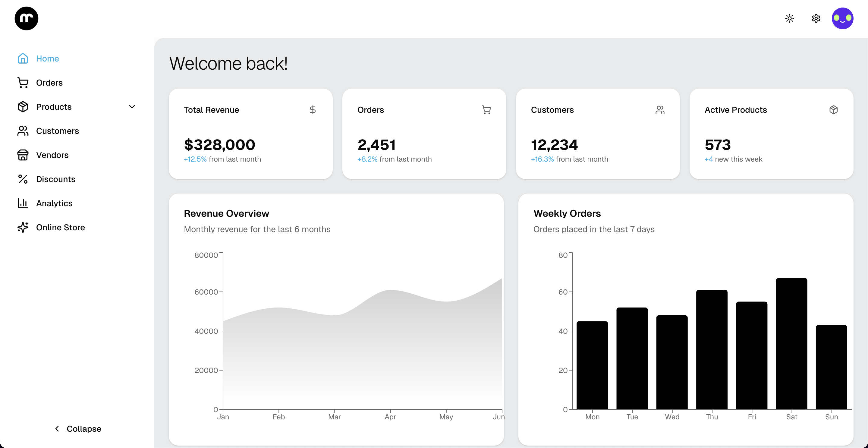Click the box icon on Active Products card

click(833, 109)
